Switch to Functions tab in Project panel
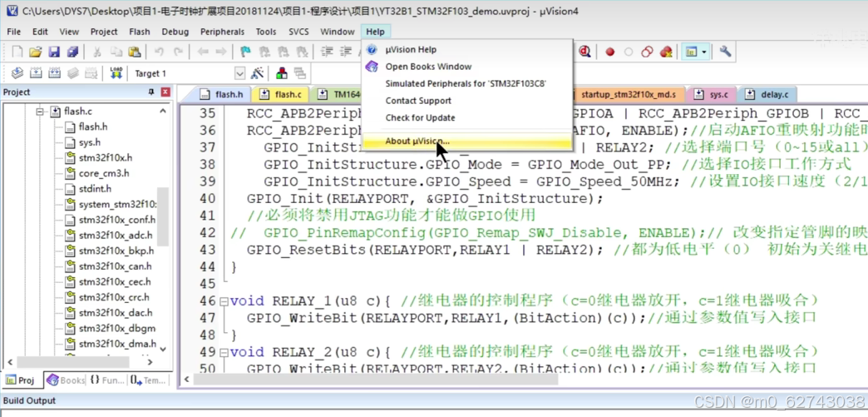Viewport: 868px width, 417px height. tap(107, 380)
